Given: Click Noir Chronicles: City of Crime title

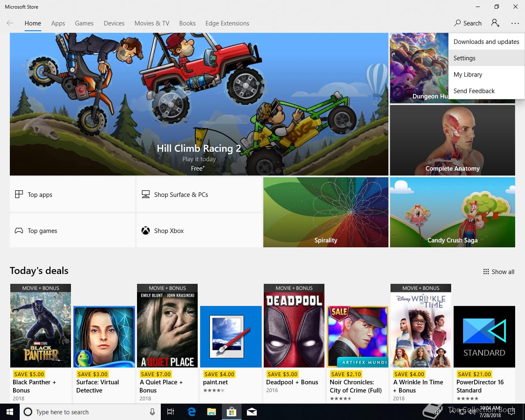Looking at the screenshot, I should click(356, 386).
